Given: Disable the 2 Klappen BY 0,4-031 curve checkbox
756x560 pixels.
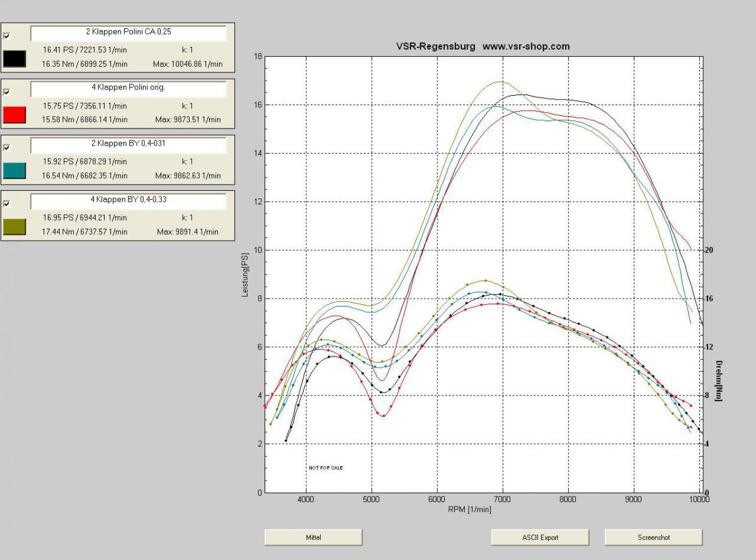Looking at the screenshot, I should (7, 148).
